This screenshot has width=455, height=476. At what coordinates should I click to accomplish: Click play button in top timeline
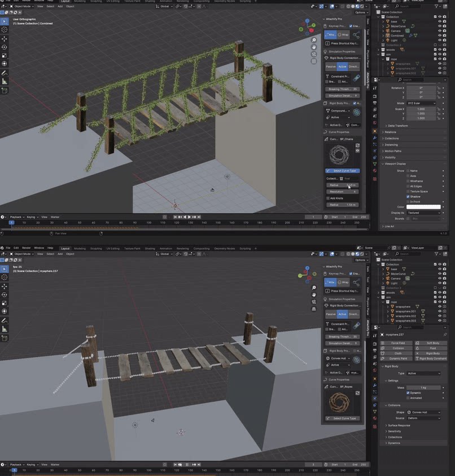189,217
